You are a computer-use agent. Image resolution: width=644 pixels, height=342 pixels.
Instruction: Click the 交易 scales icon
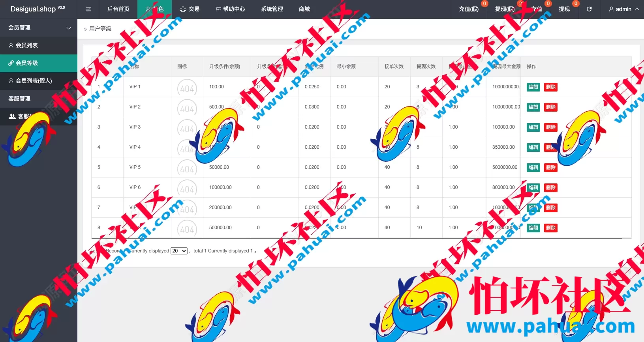tap(183, 9)
